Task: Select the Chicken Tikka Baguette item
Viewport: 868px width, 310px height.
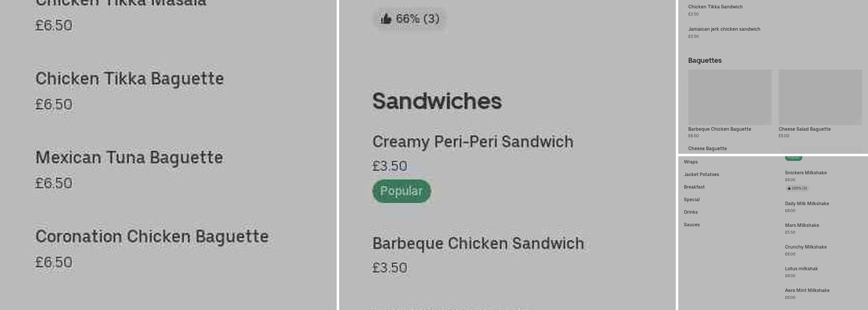Action: point(129,79)
